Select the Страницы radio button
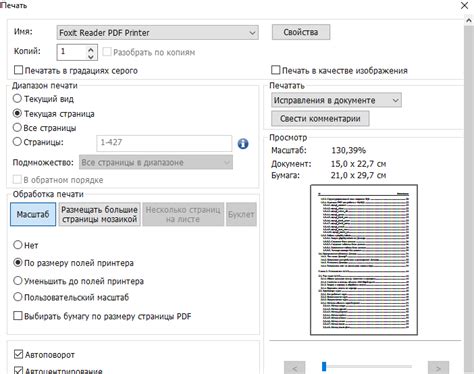This screenshot has width=474, height=374. [17, 142]
